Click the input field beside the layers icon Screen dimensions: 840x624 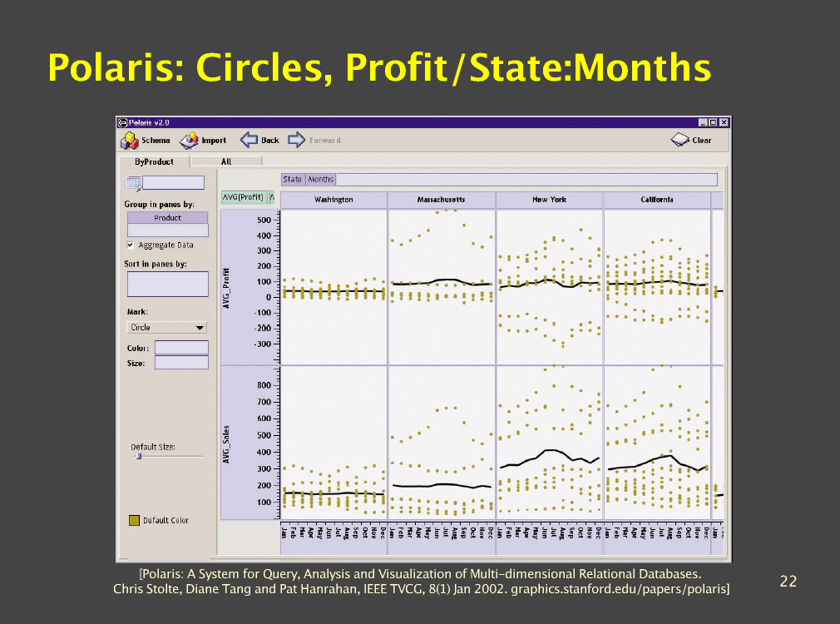tap(173, 183)
